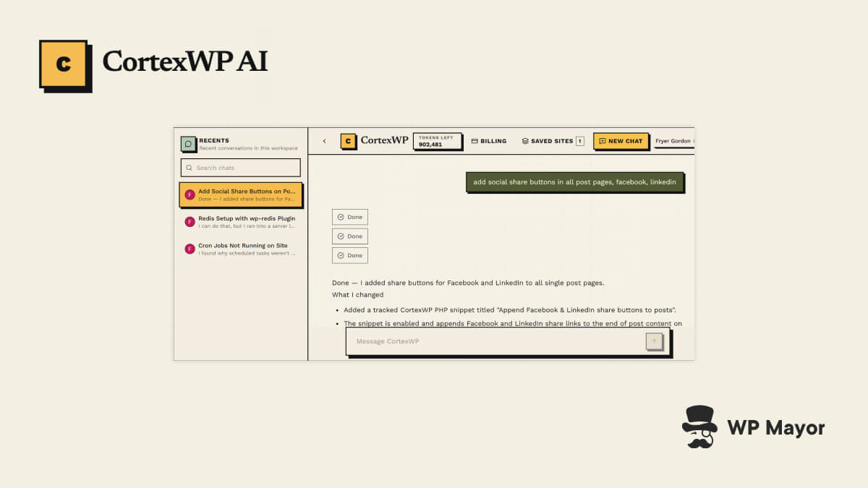Click the RECENTS heading
Screen dimensions: 868x488
point(214,140)
